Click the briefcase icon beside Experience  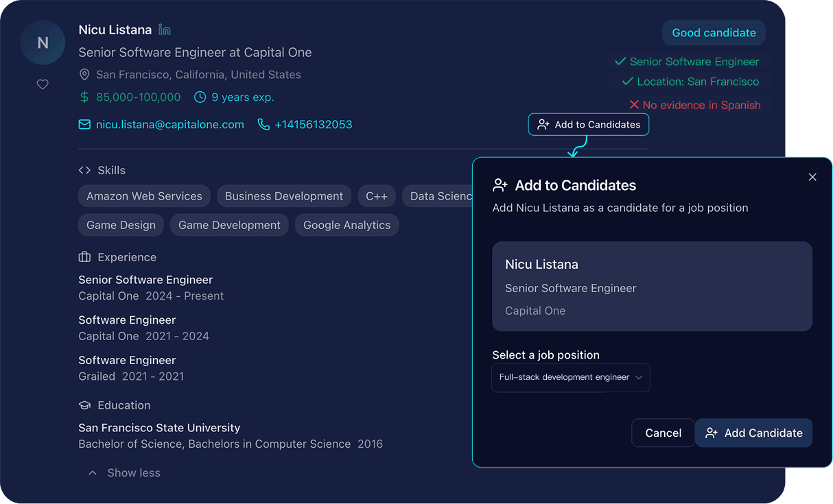tap(84, 257)
